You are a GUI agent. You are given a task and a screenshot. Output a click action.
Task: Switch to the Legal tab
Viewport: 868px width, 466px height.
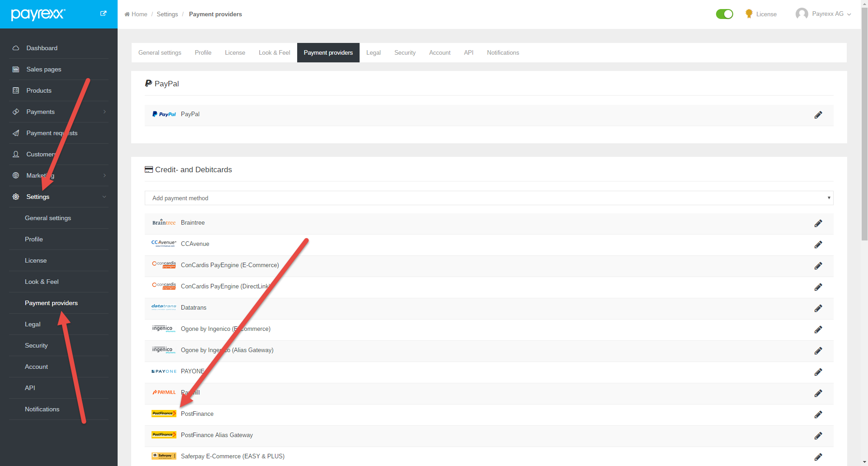pos(374,52)
